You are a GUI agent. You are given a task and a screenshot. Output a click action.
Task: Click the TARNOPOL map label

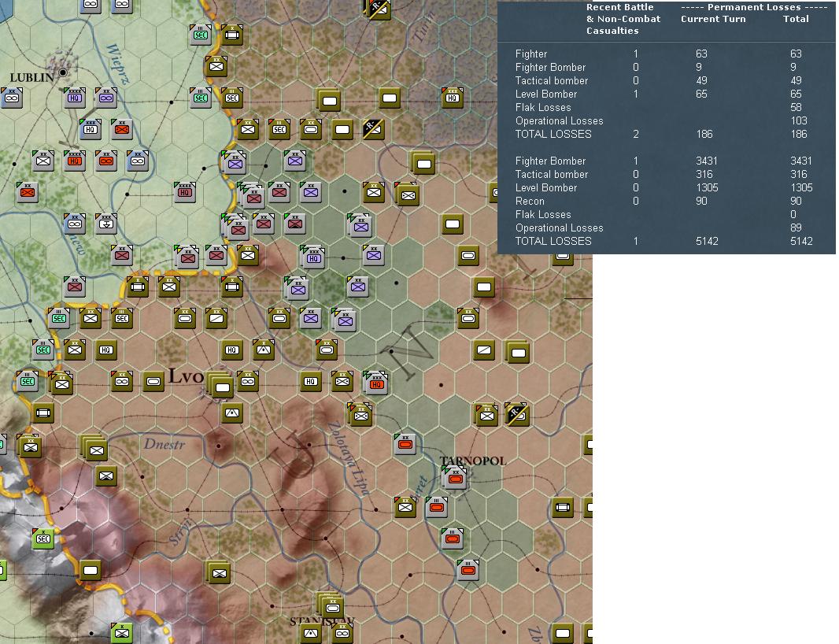pyautogui.click(x=472, y=461)
